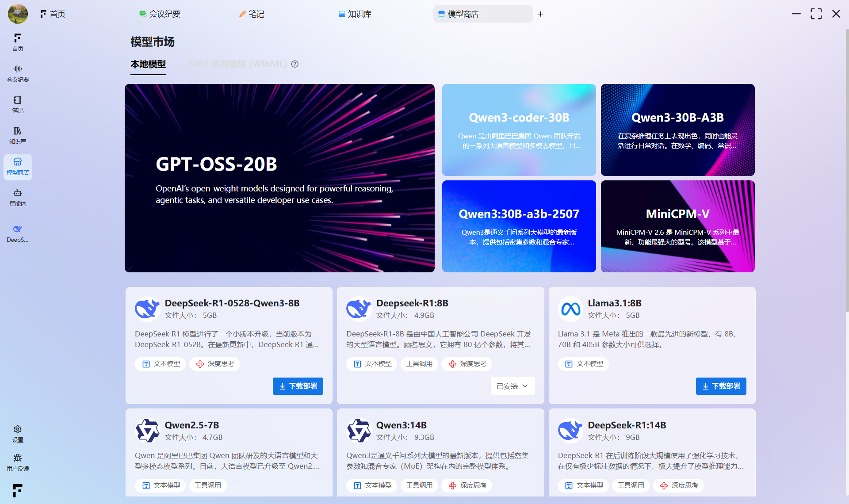Expand the 已安装 dropdown for Deepseek-R1:8B

point(512,386)
